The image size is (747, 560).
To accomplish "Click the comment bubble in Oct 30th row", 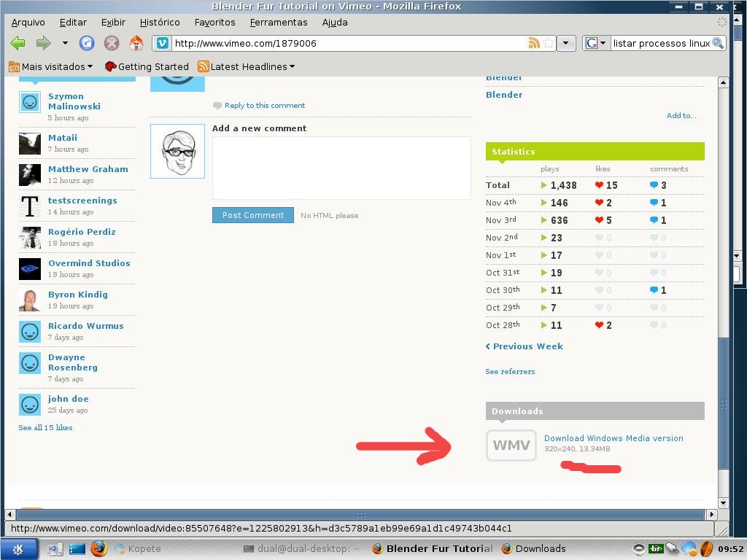I will (x=654, y=290).
